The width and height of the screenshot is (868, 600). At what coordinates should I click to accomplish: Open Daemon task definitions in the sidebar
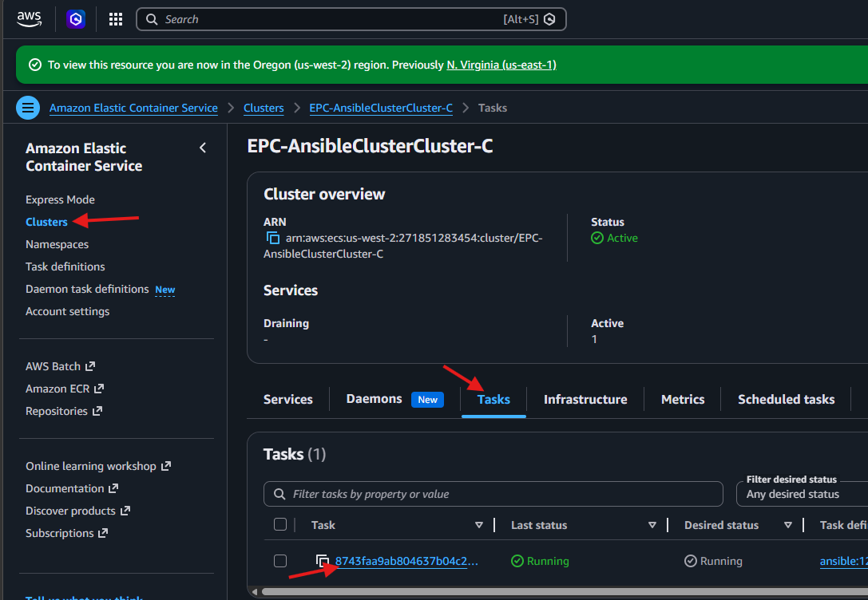click(87, 289)
